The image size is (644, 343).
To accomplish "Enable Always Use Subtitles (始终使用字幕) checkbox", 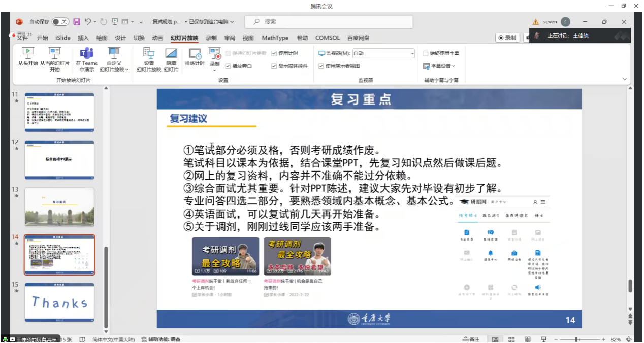I will [x=426, y=53].
